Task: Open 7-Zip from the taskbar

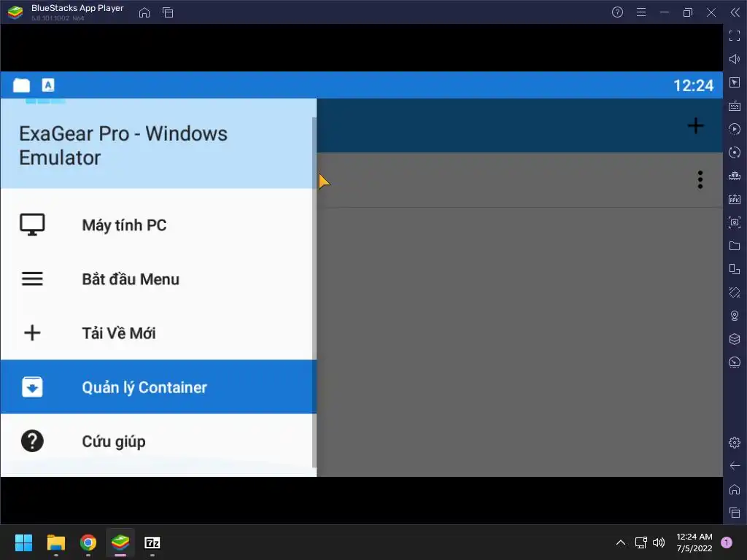Action: pos(152,542)
